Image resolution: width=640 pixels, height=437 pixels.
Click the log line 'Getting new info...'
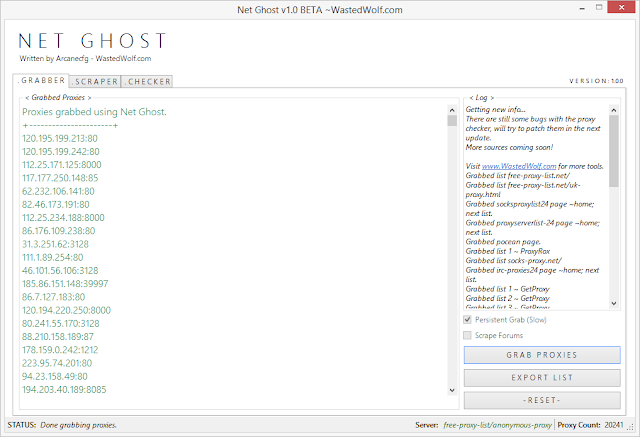[496, 109]
